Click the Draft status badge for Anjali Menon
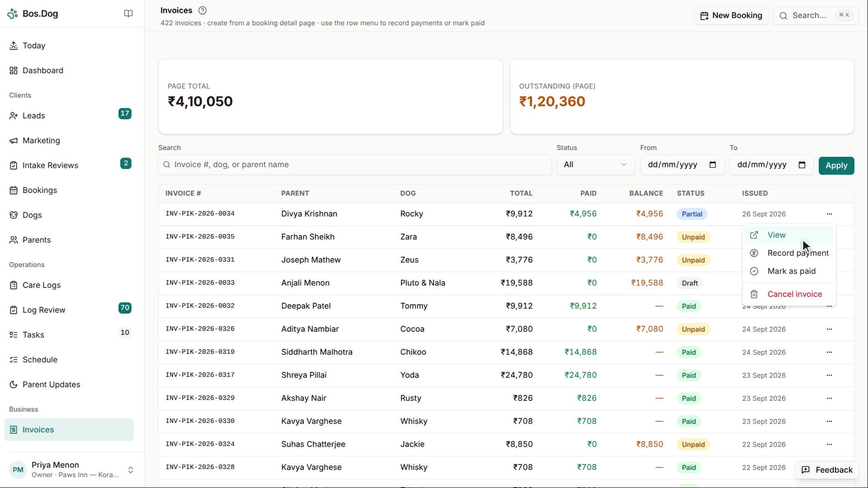Image resolution: width=868 pixels, height=488 pixels. [x=690, y=283]
